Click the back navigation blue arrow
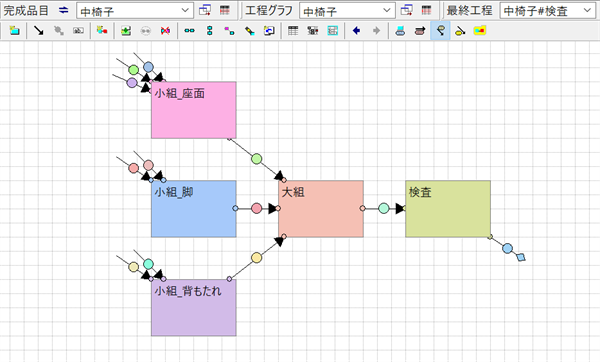Viewport: 600px width, 362px height. (356, 31)
